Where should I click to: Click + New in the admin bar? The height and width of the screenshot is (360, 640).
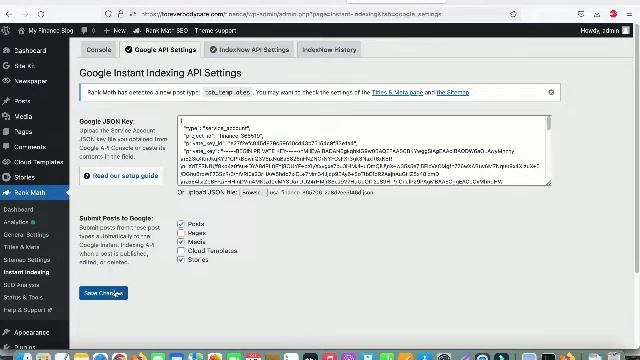pyautogui.click(x=115, y=31)
